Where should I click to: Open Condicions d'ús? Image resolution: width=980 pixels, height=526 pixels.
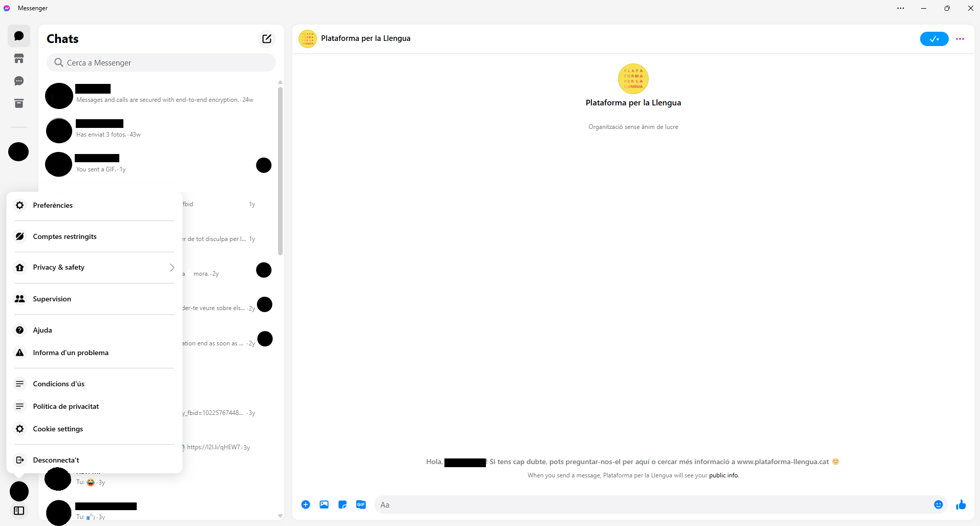tap(94, 384)
